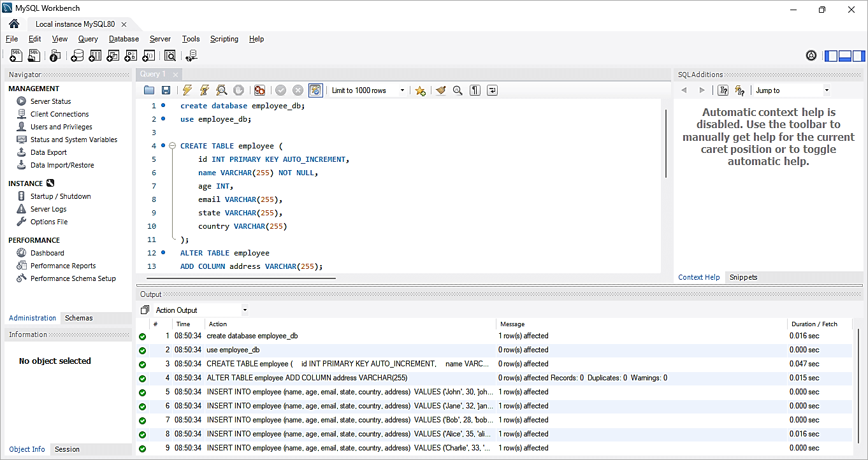Screen dimensions: 868x460
Task: Create a new schema using the toolbar icon
Action: (x=77, y=56)
